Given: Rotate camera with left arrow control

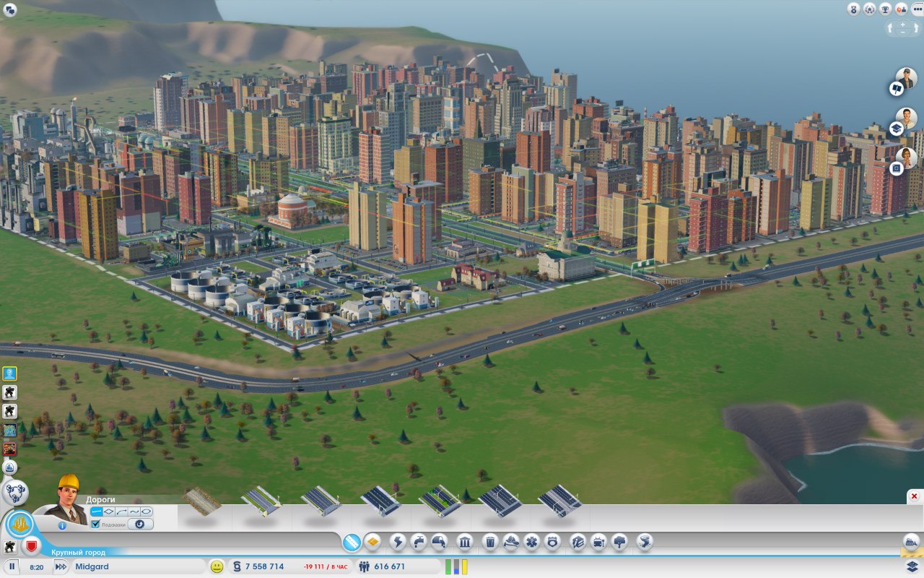Looking at the screenshot, I should click(x=890, y=28).
